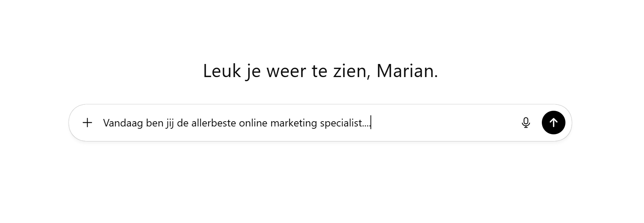Click the name 'Marian' in the heading
The height and width of the screenshot is (223, 644).
coord(405,71)
